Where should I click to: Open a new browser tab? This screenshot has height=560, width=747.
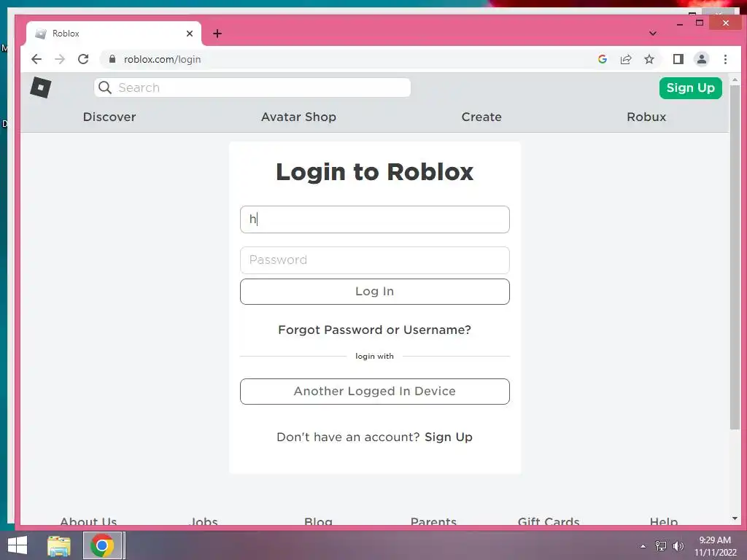pos(217,34)
